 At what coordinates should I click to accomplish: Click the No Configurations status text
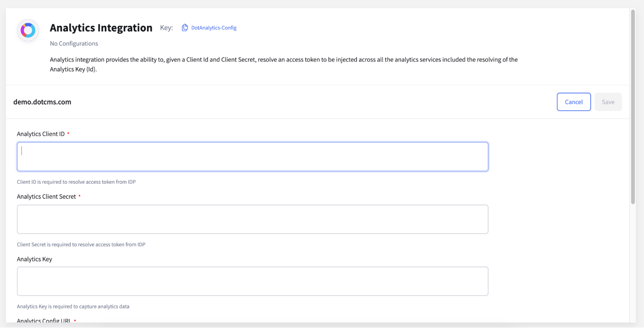point(74,43)
